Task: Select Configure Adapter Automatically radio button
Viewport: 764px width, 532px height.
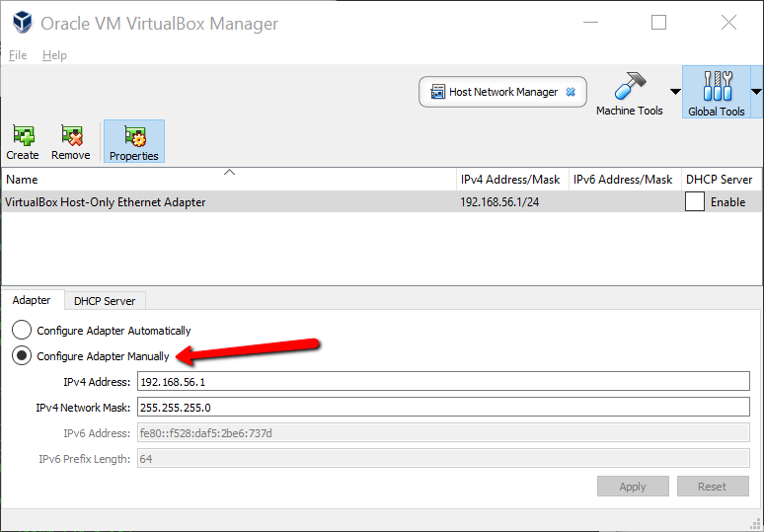Action: tap(22, 330)
